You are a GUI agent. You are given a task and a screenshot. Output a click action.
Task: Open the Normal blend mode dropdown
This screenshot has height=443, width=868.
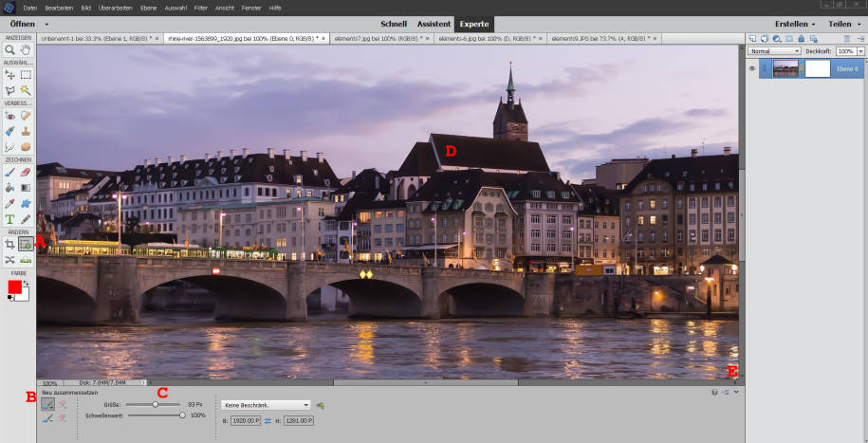coord(774,50)
